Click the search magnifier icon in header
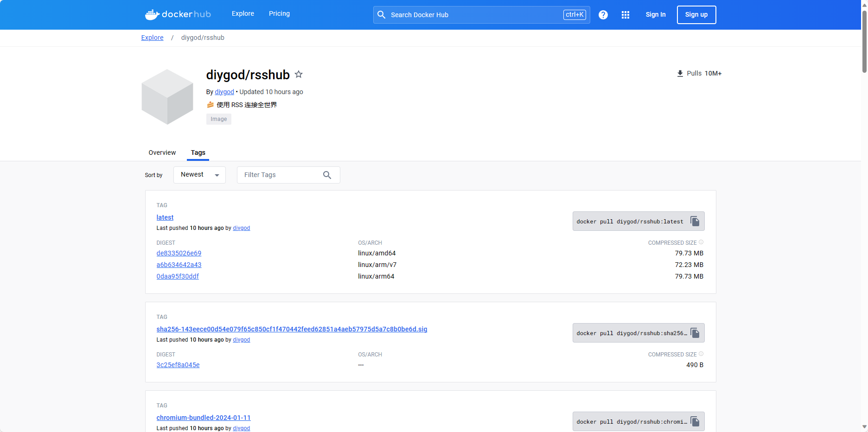Screen dimensions: 868x432 point(381,15)
